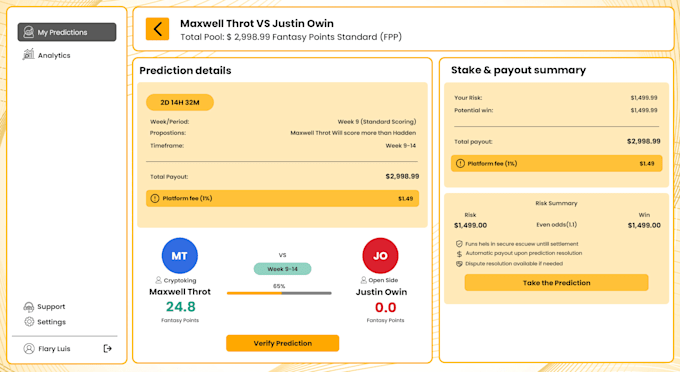Viewport: 680px width, 372px height.
Task: Click the JO red avatar circle
Action: pos(380,255)
